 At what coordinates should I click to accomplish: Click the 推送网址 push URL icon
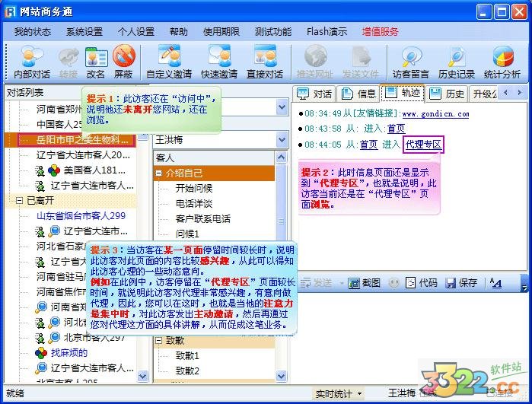click(x=315, y=62)
